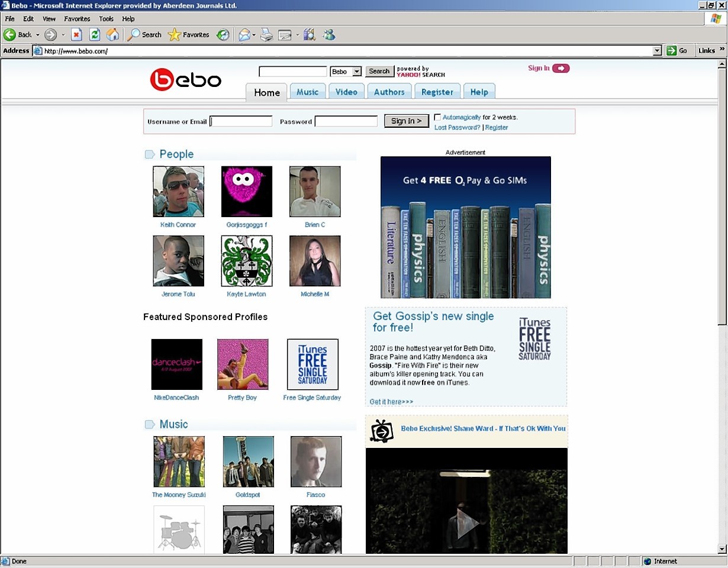This screenshot has width=728, height=568.
Task: Open the Tools menu
Action: [x=106, y=19]
